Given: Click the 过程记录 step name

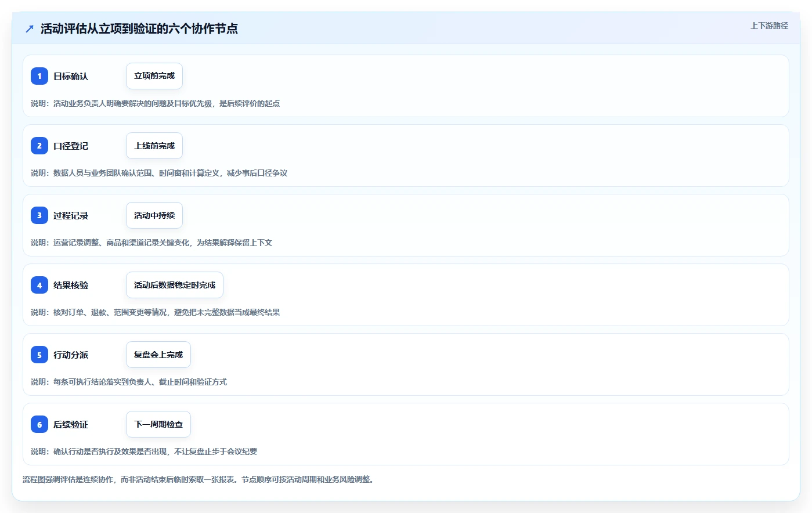Looking at the screenshot, I should (x=71, y=215).
